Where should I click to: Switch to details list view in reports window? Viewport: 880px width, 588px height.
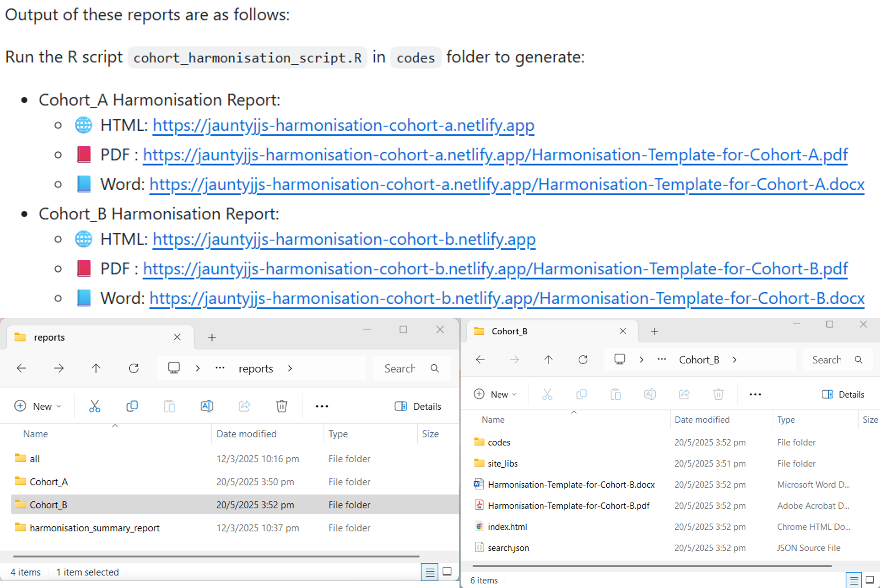(x=430, y=572)
